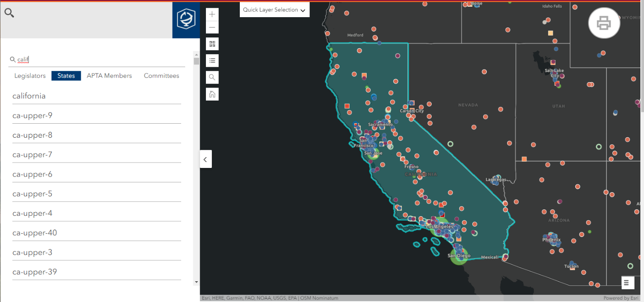Click the orange square marker near Las Vegas
This screenshot has height=302, width=644.
(524, 159)
